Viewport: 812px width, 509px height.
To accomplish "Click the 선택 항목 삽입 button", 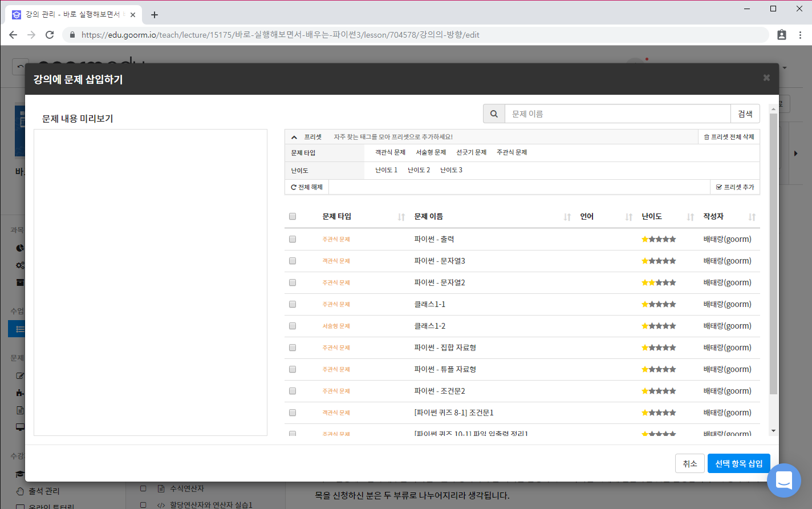I will coord(738,463).
